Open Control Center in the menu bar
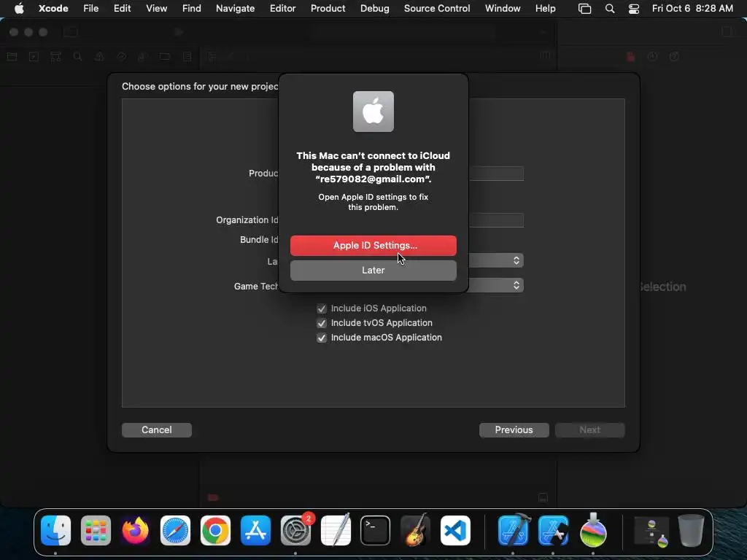Image resolution: width=747 pixels, height=560 pixels. coord(634,9)
